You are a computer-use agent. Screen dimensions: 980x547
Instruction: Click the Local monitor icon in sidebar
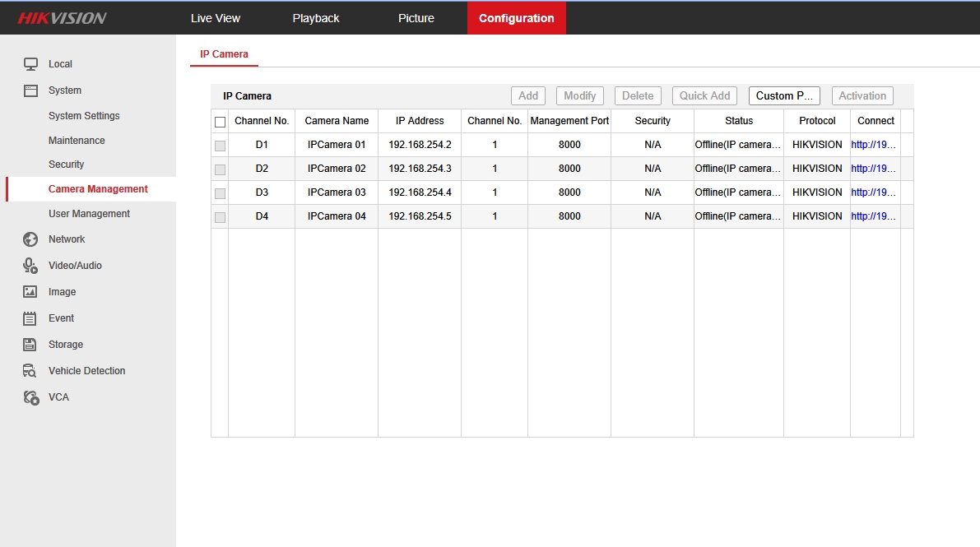30,64
